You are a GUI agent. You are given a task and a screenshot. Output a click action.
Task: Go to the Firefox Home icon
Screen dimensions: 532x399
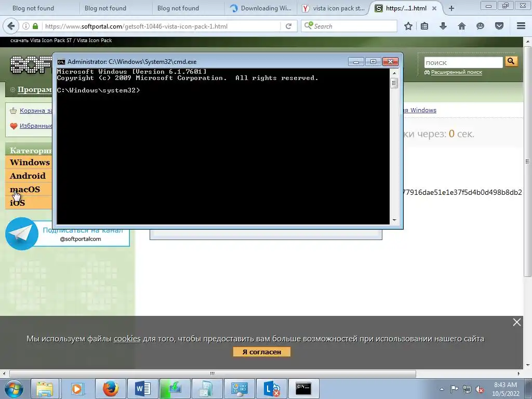(461, 26)
